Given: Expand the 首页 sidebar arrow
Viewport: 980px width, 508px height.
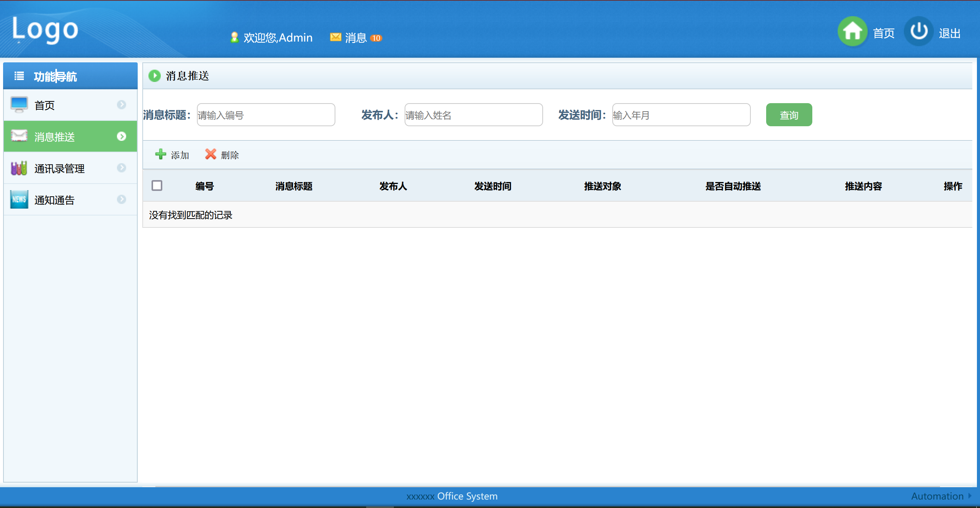Looking at the screenshot, I should pyautogui.click(x=122, y=105).
